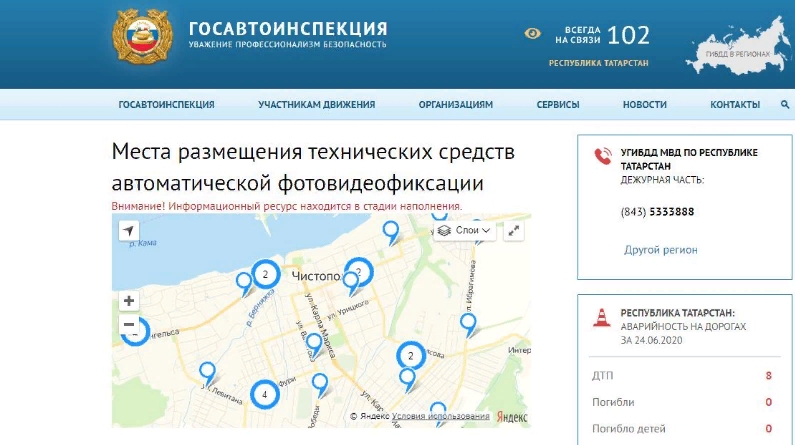Open the Участникам движения menu item
Screen dimensions: 795x445
coord(316,105)
